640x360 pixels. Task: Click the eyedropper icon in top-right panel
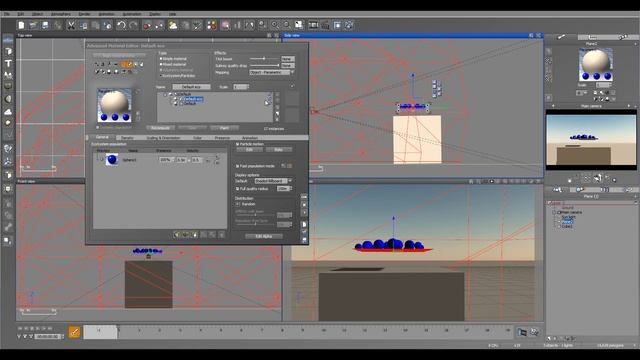pos(561,37)
